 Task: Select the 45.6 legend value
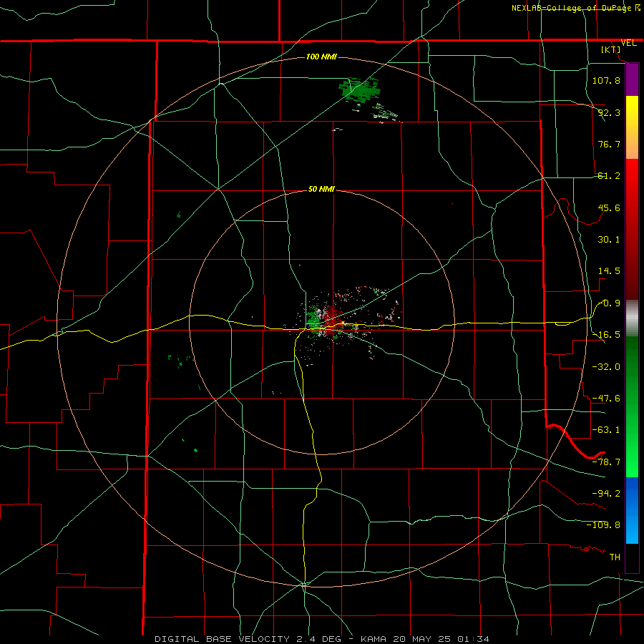pyautogui.click(x=609, y=208)
